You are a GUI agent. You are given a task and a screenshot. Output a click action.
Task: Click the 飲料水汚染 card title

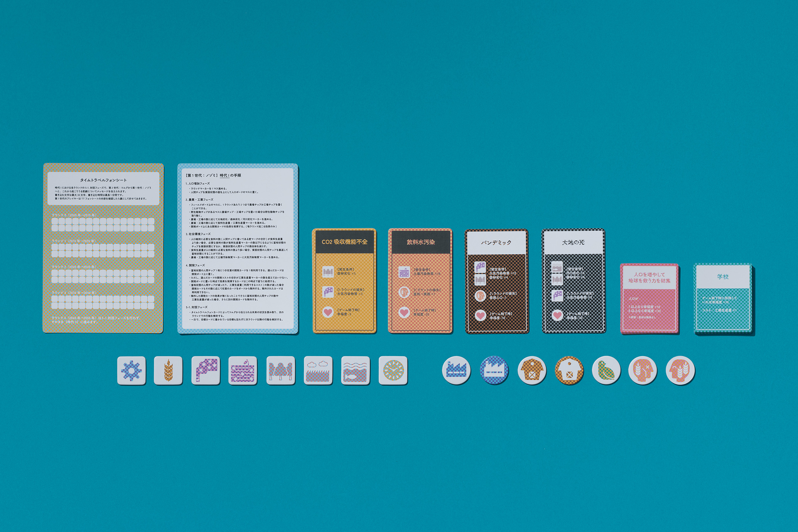[x=420, y=242]
